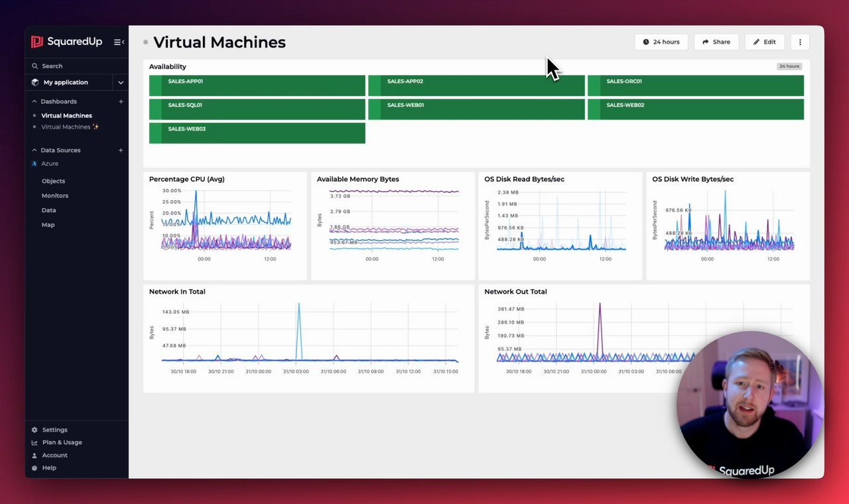Open Objects under Azure
Screen dimensions: 849x504
point(53,181)
